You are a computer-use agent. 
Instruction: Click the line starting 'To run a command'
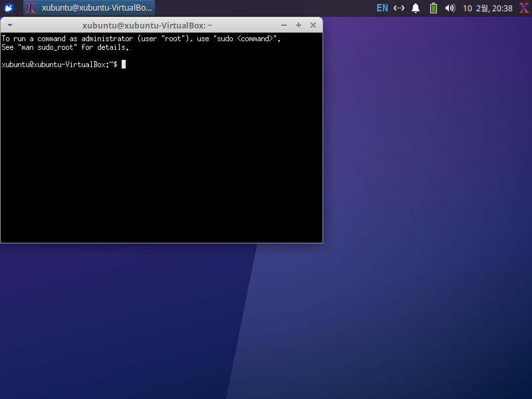[141, 39]
